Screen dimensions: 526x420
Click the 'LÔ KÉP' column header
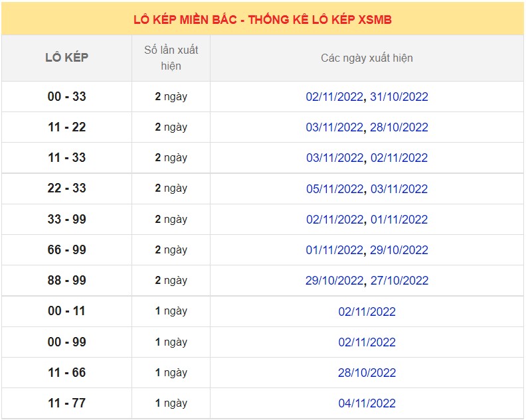(x=67, y=58)
